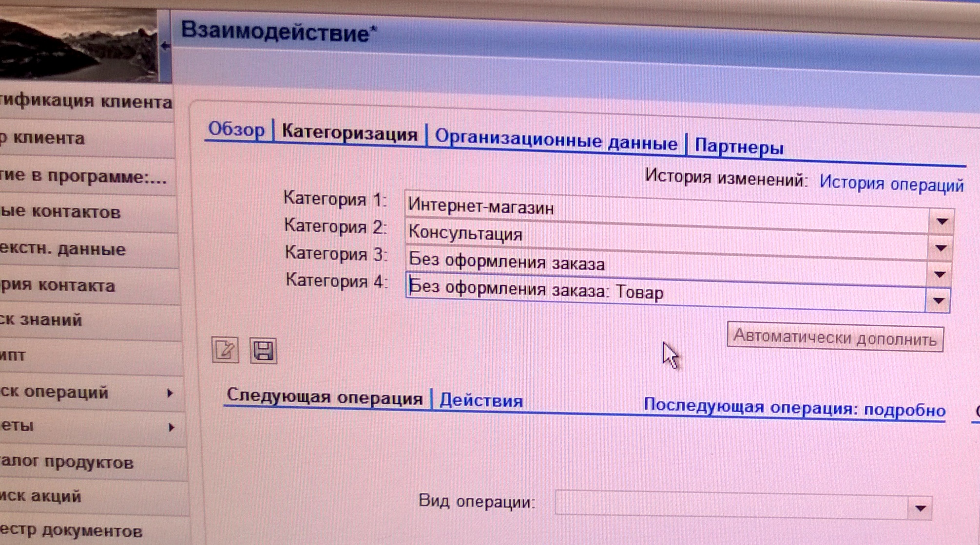Open the Категория 3 dropdown arrow

(x=940, y=275)
